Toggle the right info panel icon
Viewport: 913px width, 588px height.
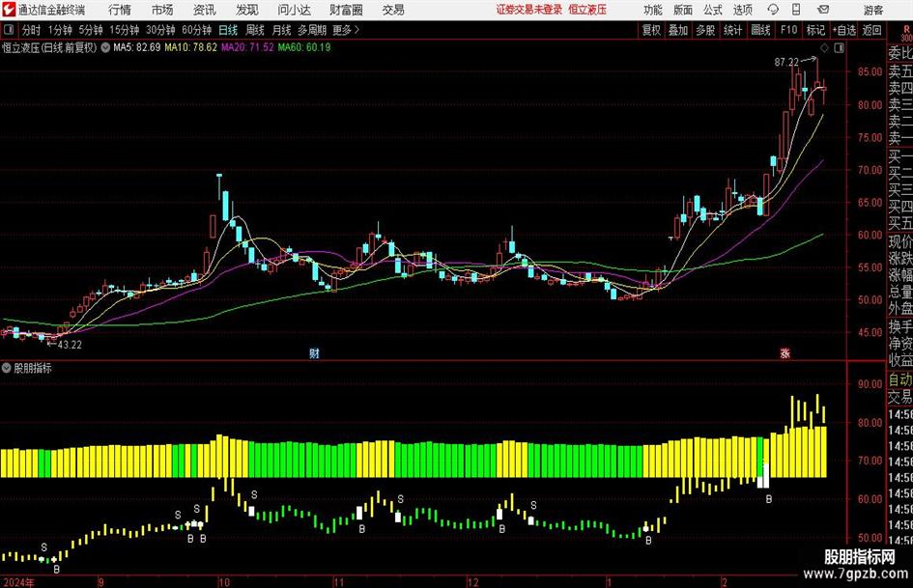pos(839,47)
